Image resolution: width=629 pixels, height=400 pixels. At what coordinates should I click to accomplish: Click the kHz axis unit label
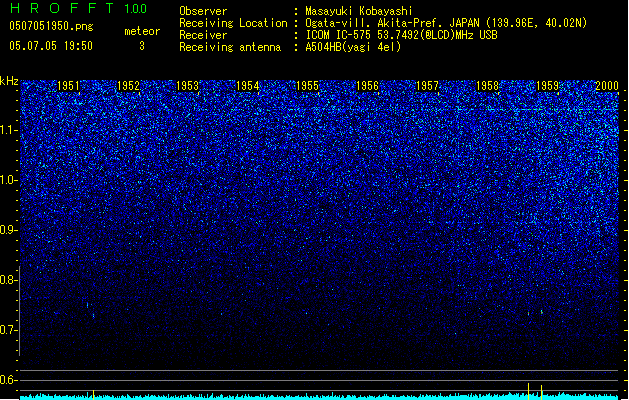[x=9, y=81]
